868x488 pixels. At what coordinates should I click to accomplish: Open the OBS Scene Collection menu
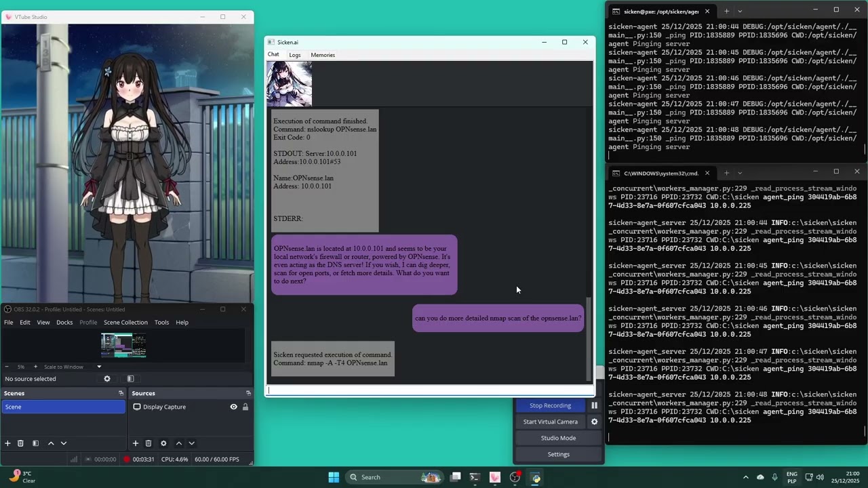[x=125, y=323]
